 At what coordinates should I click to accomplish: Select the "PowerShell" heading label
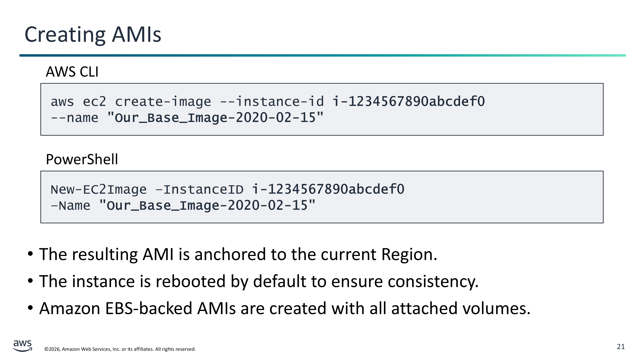click(82, 159)
